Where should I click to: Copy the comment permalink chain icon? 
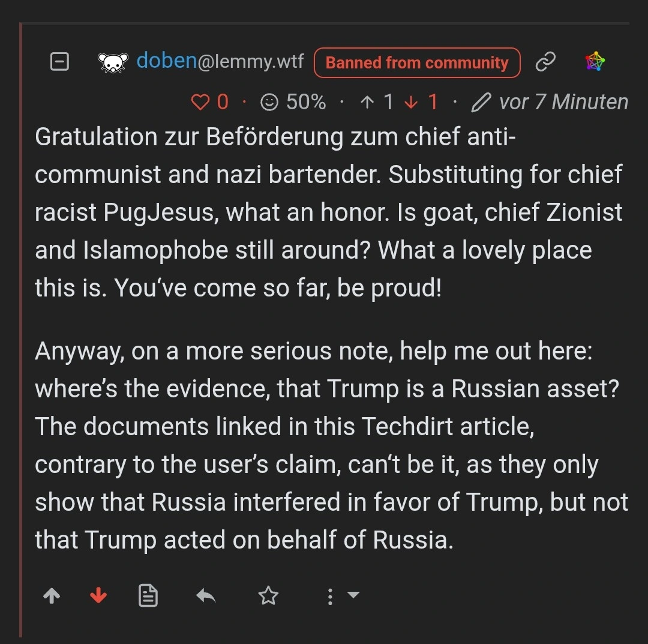545,62
